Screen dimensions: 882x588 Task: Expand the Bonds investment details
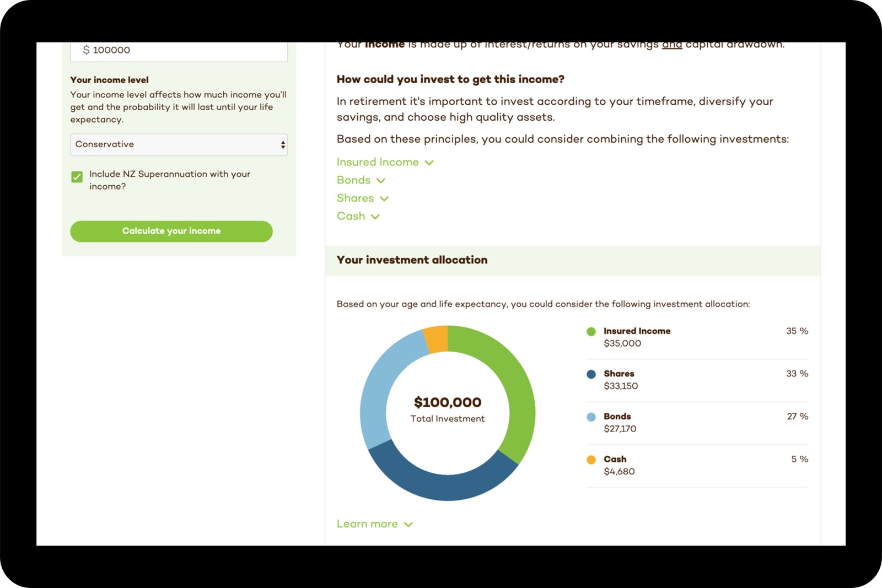click(x=361, y=180)
